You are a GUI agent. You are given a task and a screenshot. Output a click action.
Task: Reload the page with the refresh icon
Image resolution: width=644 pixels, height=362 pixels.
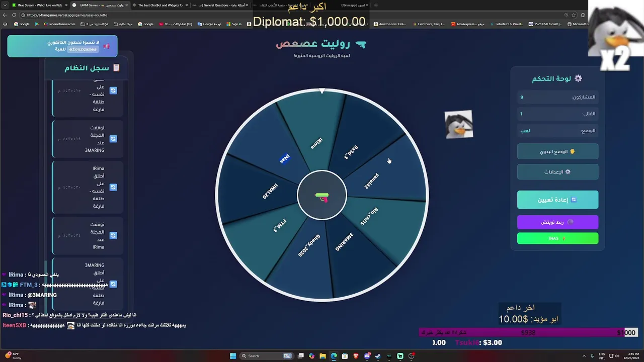[15, 15]
